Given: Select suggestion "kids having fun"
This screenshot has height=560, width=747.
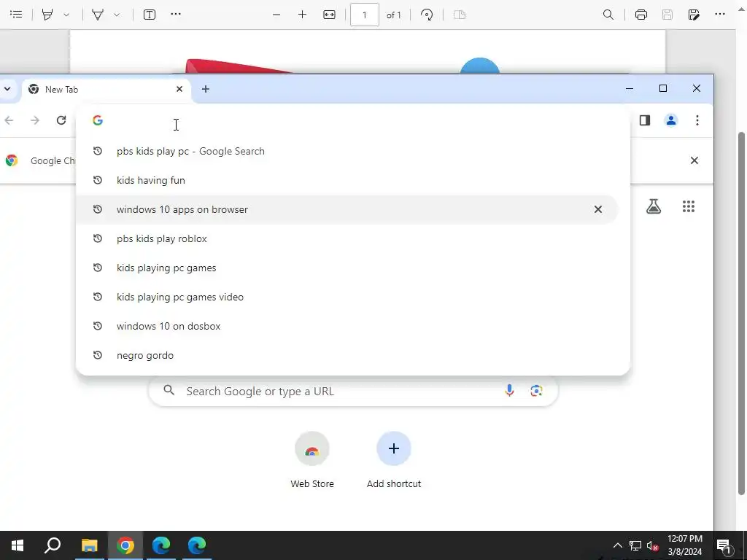Looking at the screenshot, I should [x=347, y=180].
